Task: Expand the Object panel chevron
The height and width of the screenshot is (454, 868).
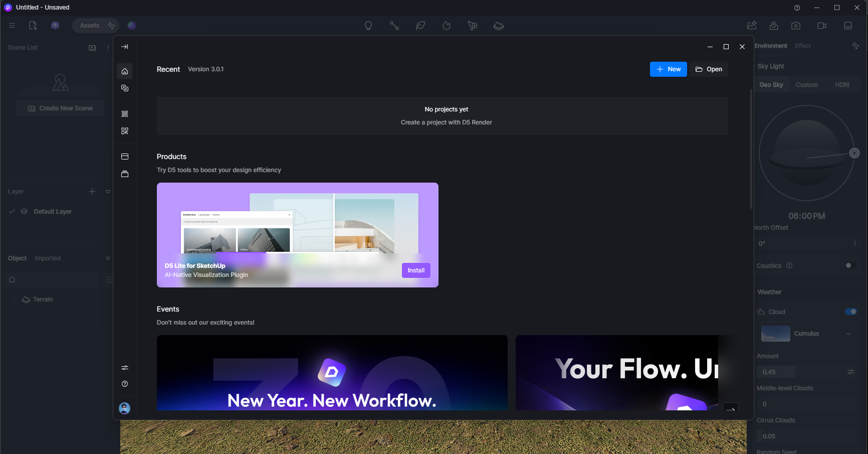Action: pos(108,258)
